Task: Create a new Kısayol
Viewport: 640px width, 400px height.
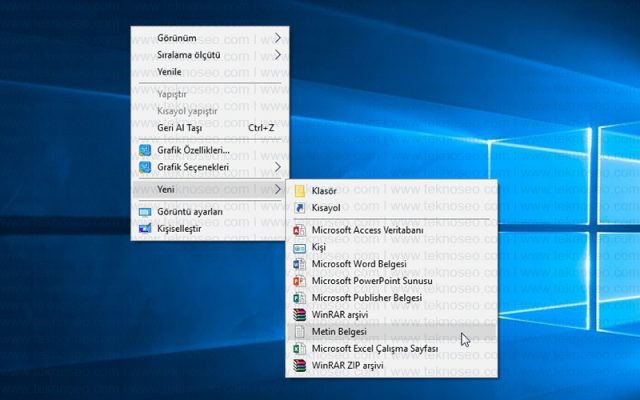Action: point(391,208)
